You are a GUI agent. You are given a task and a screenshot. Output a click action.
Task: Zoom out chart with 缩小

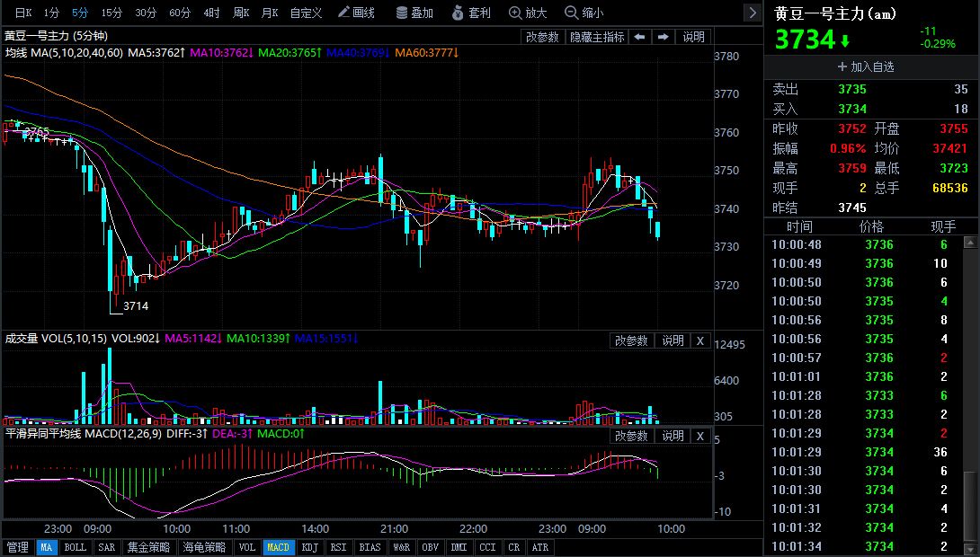point(584,13)
